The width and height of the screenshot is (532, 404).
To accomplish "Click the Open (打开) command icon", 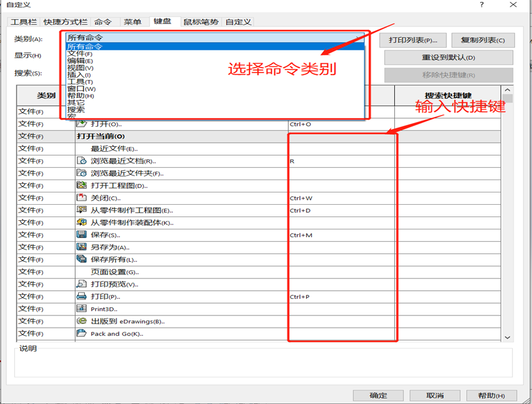I will coord(81,124).
